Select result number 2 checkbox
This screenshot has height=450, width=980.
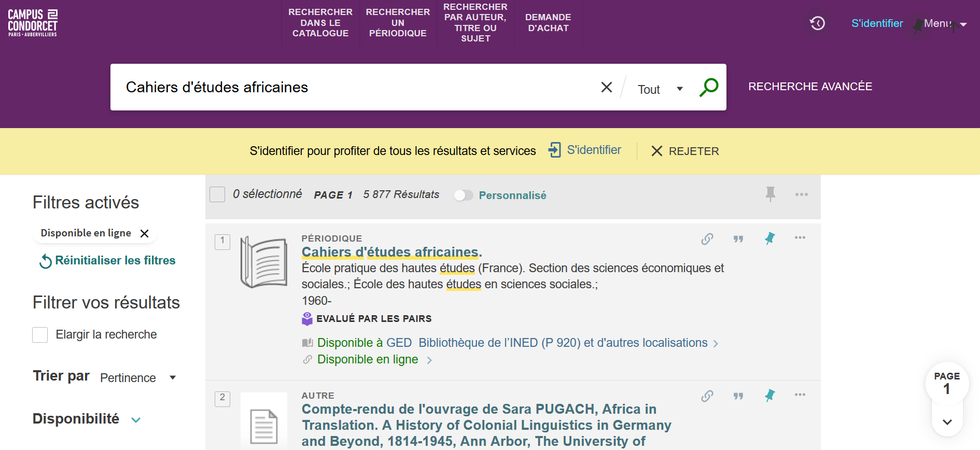pos(222,399)
